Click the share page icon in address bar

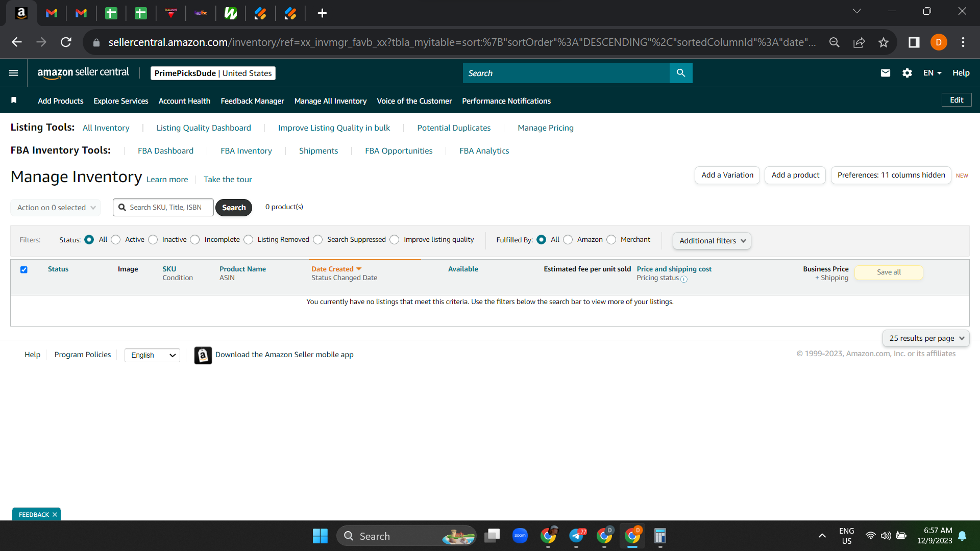tap(859, 42)
